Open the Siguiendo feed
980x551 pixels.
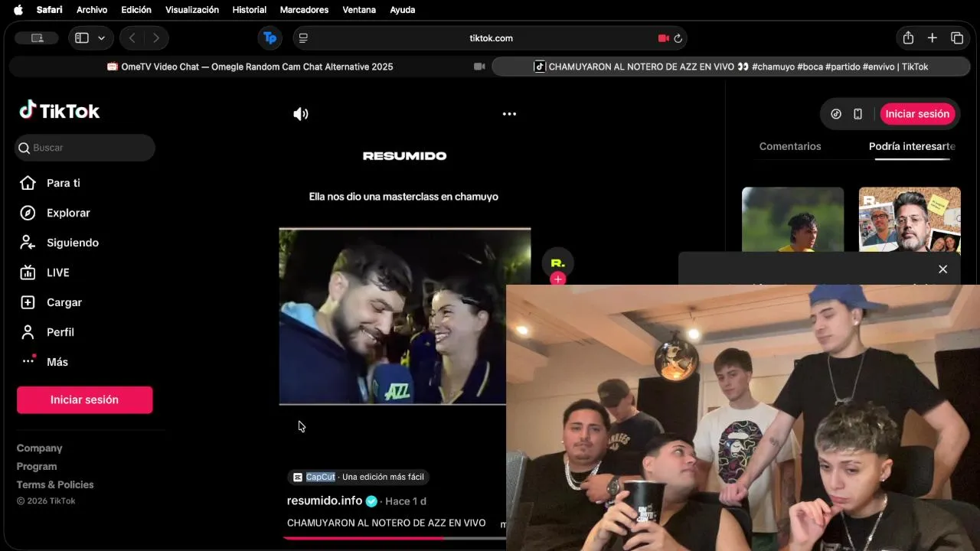coord(59,243)
